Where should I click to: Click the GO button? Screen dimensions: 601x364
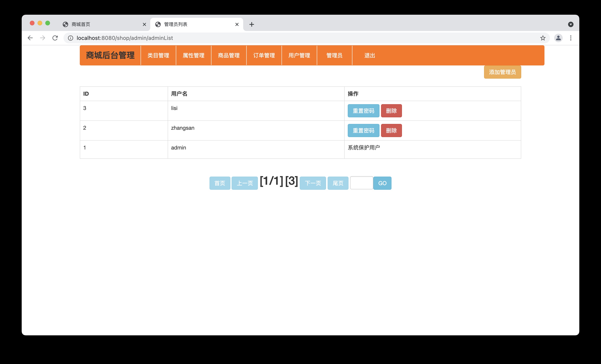pyautogui.click(x=382, y=183)
